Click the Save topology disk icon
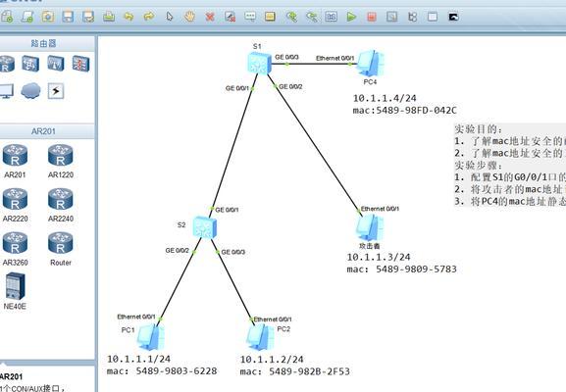 click(x=68, y=17)
